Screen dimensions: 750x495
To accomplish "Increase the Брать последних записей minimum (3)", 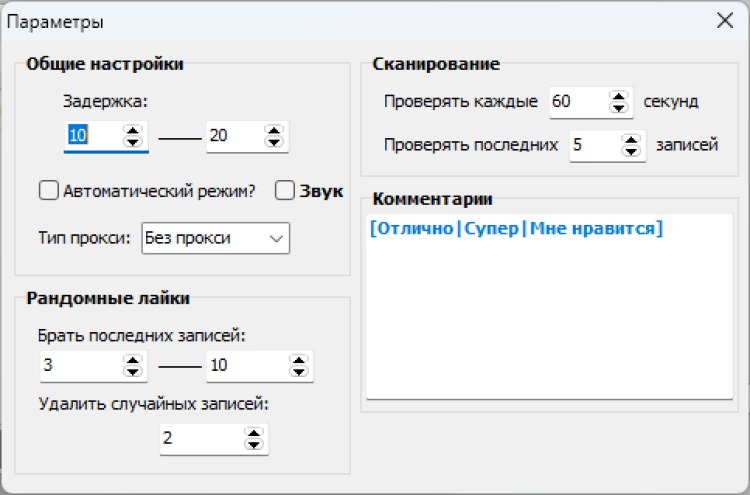I will pyautogui.click(x=131, y=360).
